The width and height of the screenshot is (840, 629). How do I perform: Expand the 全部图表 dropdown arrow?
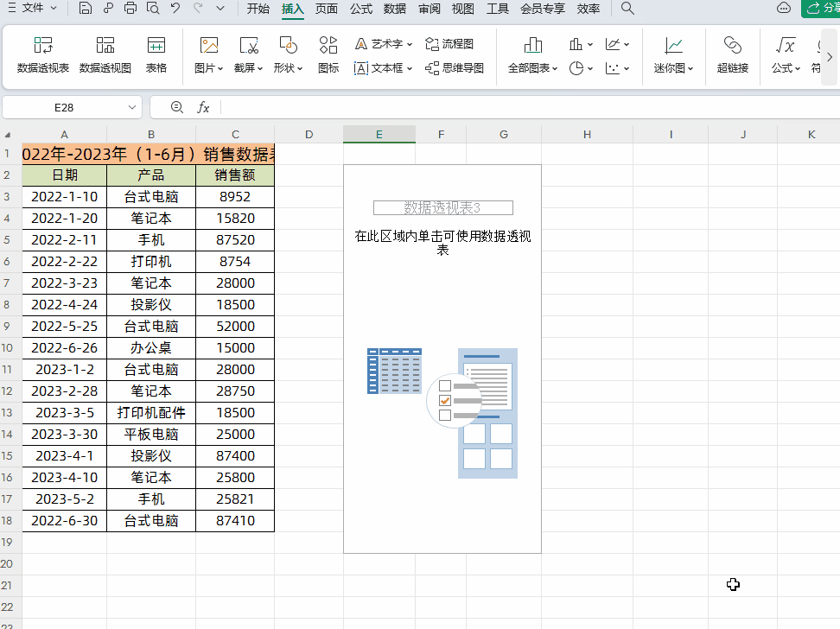(555, 68)
